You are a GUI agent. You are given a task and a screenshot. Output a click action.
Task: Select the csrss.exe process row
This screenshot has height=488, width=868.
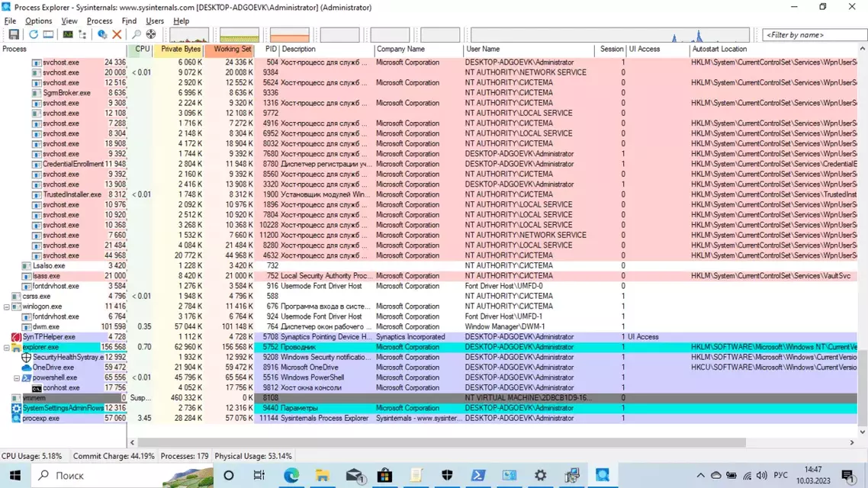pyautogui.click(x=429, y=297)
